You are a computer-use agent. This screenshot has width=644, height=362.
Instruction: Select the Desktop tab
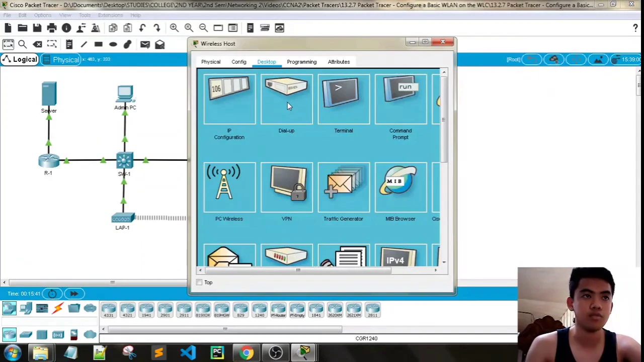[267, 62]
